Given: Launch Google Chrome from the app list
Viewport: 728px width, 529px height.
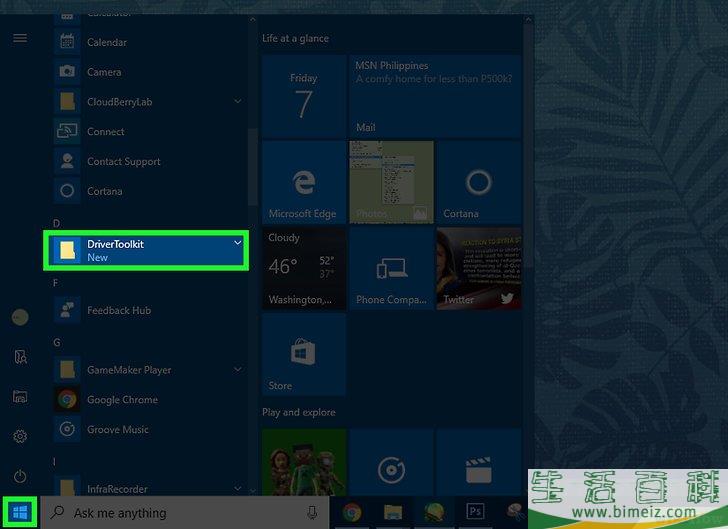Looking at the screenshot, I should point(121,400).
